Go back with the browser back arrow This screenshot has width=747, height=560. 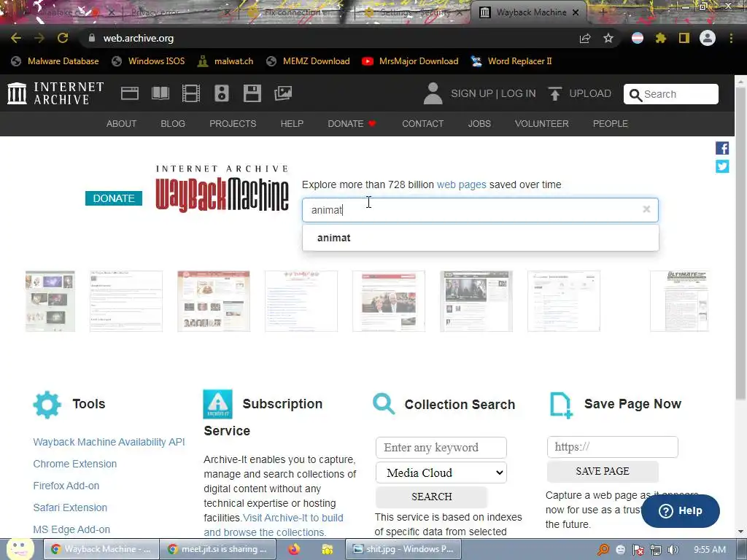(16, 38)
